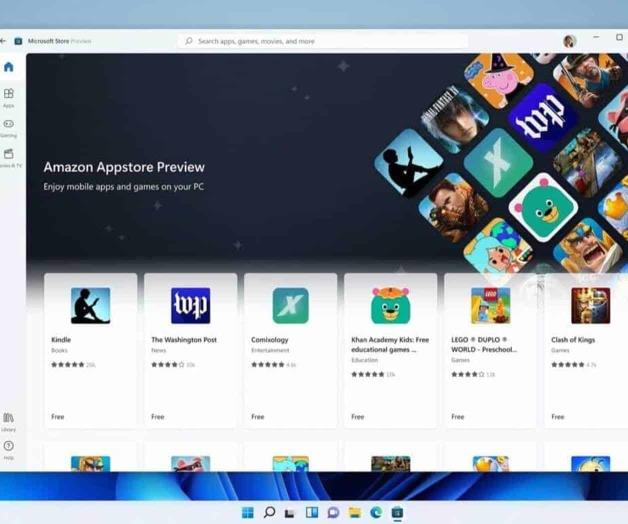
Task: Click the Kindle star rating
Action: [68, 365]
